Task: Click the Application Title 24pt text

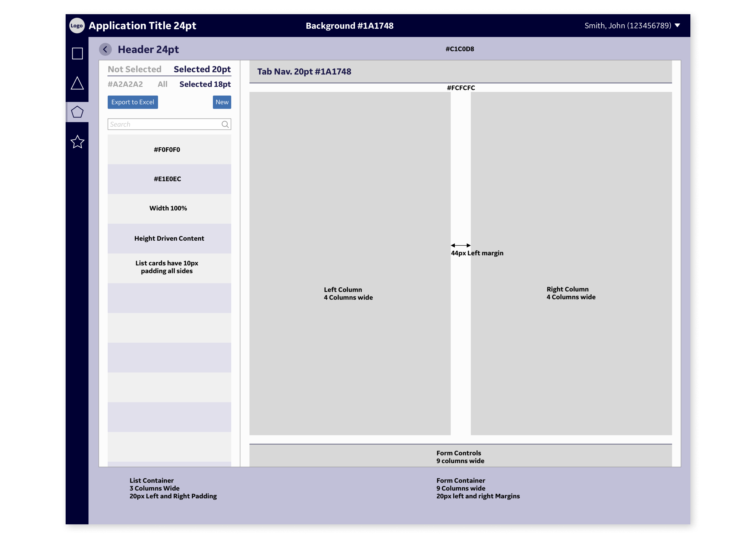Action: (x=142, y=25)
